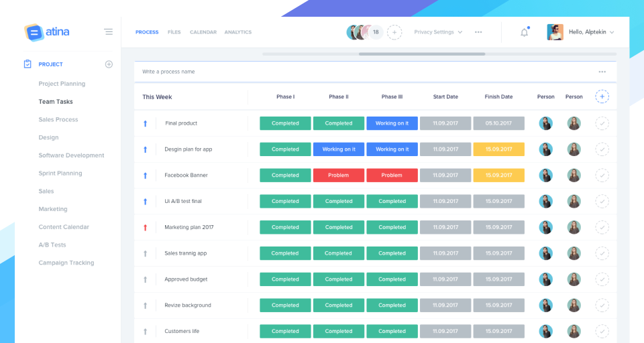Check the Facebook Banner row completion circle
The image size is (644, 343).
coord(602,176)
